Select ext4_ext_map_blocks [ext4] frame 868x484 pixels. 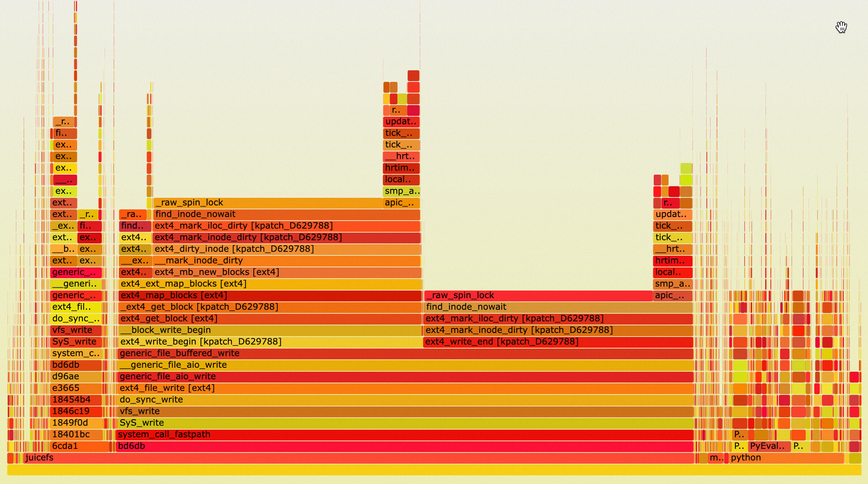270,284
